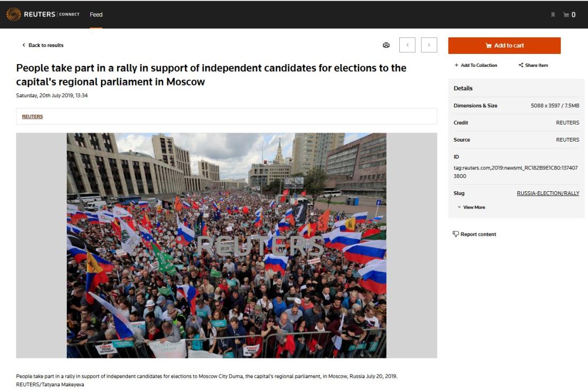Click Share Item
Viewport: 588px width, 390px height.
click(533, 65)
